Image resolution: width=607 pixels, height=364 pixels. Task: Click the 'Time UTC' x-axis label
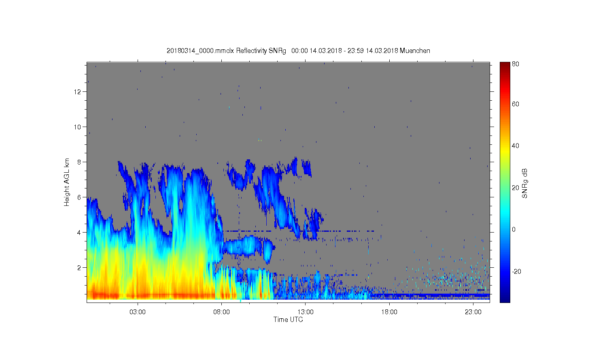click(288, 320)
